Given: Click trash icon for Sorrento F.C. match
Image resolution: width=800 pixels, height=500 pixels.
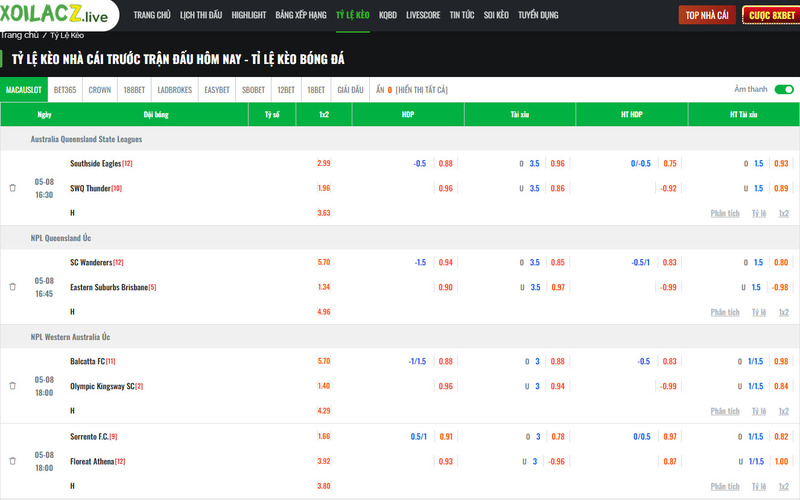Looking at the screenshot, I should 13,461.
